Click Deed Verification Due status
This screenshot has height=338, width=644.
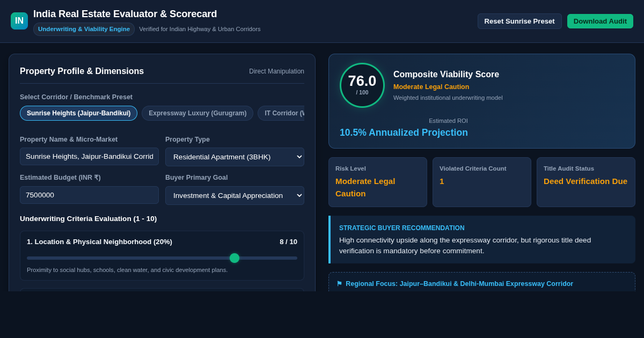click(x=586, y=181)
